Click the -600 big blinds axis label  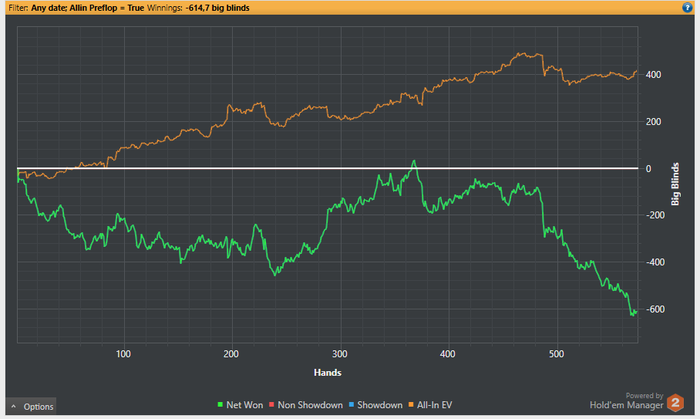tap(655, 309)
